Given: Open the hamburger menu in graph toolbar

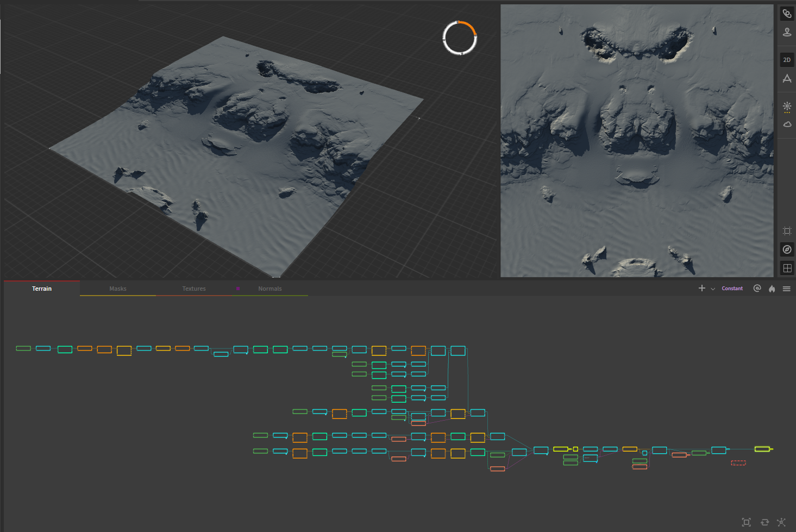Looking at the screenshot, I should click(786, 289).
